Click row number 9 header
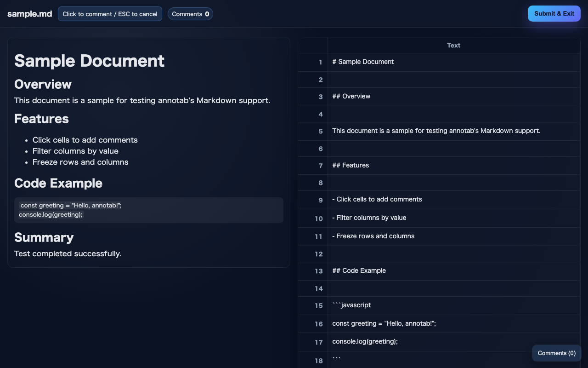 [x=313, y=200]
